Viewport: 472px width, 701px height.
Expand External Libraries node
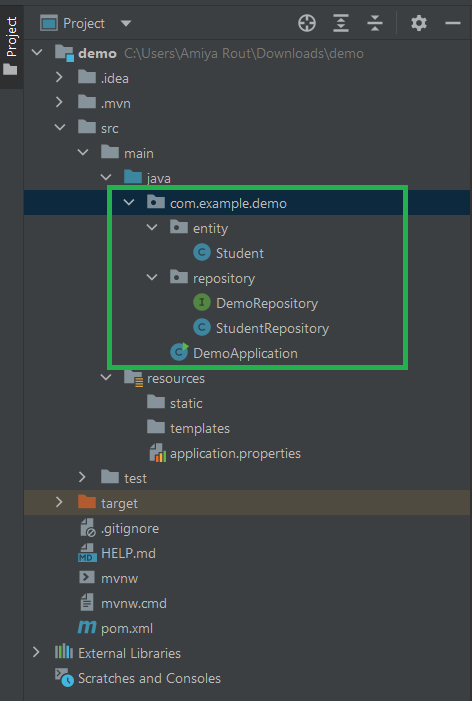[x=36, y=653]
